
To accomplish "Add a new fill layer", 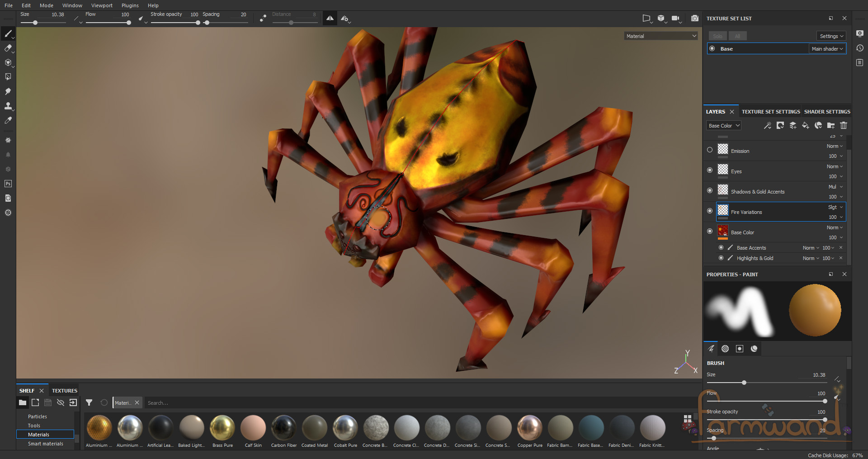I will tap(806, 125).
